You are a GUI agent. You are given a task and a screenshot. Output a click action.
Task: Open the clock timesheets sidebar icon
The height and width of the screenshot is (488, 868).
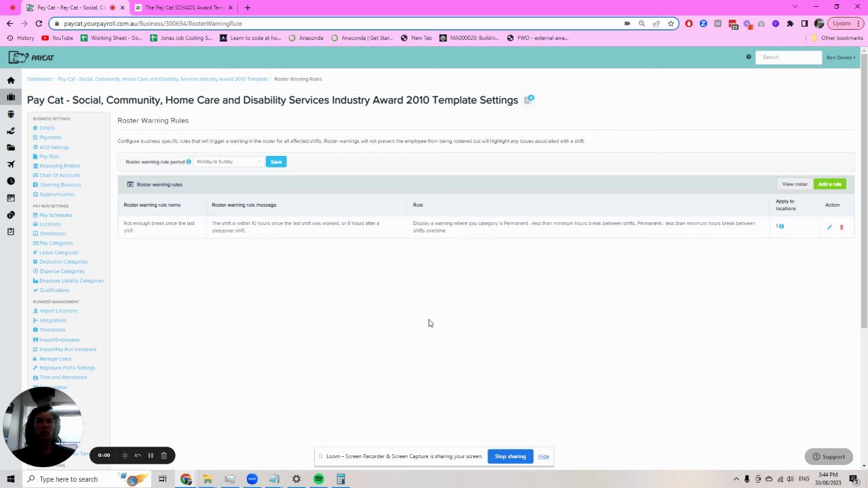[11, 181]
